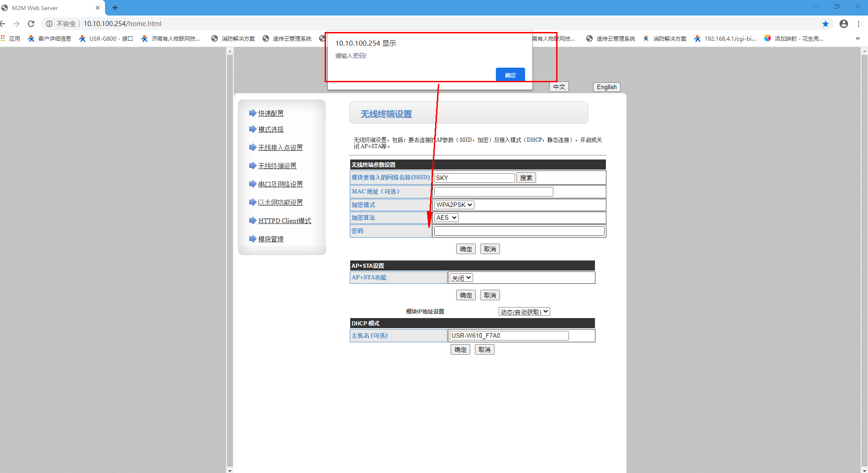This screenshot has height=473, width=868.
Task: Click the browser reload page icon
Action: [x=31, y=24]
